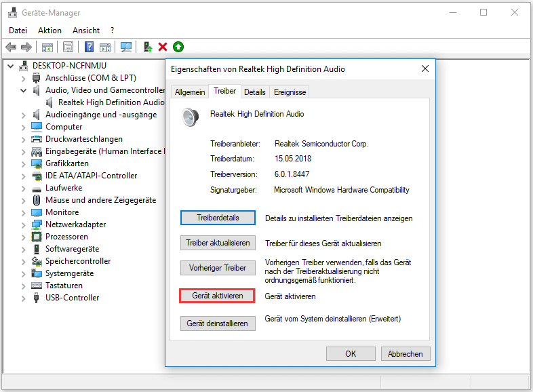This screenshot has height=392, width=533.
Task: Expand IDE ATA/ATAPI-Controller node
Action: click(x=23, y=176)
